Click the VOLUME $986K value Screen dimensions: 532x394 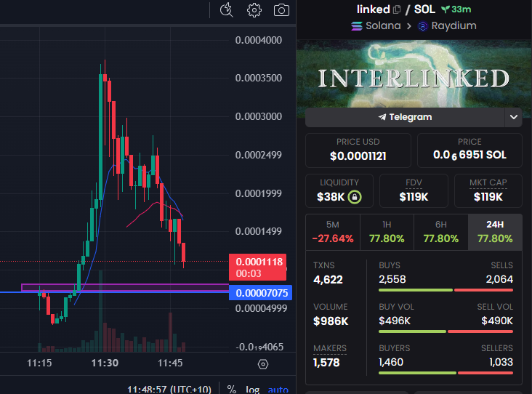pyautogui.click(x=331, y=321)
